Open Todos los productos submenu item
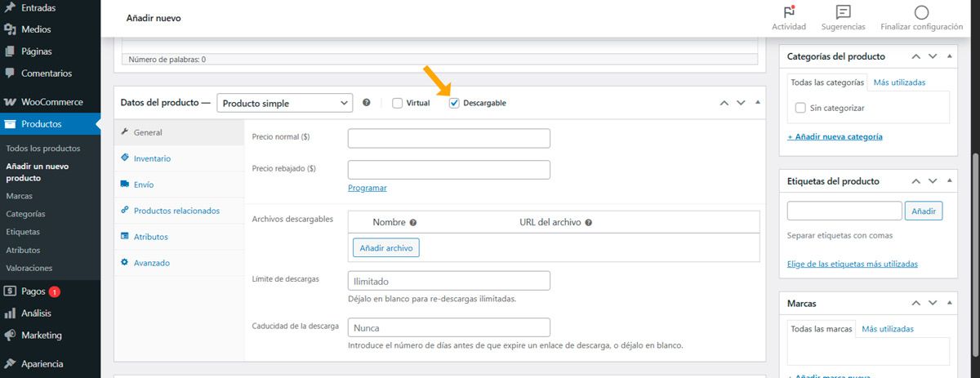This screenshot has height=378, width=980. (x=43, y=149)
